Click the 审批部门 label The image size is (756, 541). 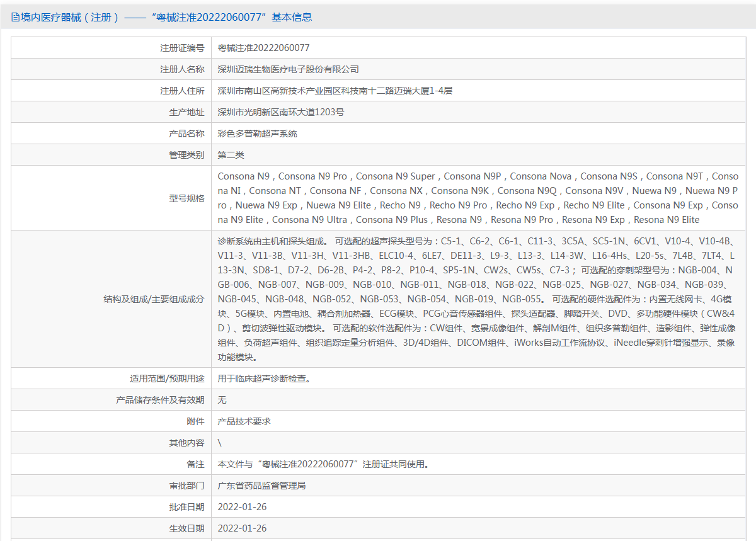click(186, 486)
